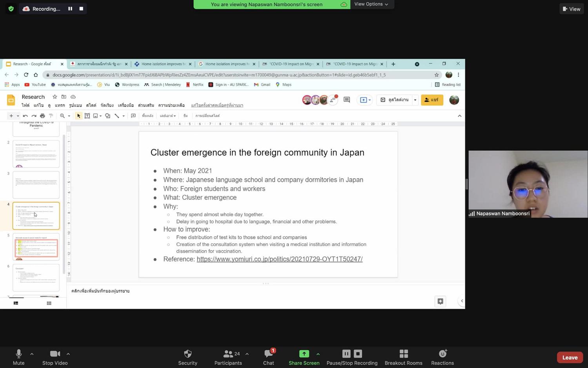Expand the Layout dropdown in toolbar
Image resolution: width=588 pixels, height=368 pixels.
[168, 116]
